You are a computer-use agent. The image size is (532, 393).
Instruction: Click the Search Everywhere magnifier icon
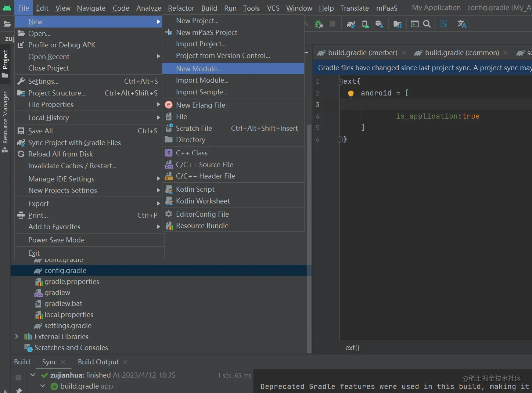[427, 24]
